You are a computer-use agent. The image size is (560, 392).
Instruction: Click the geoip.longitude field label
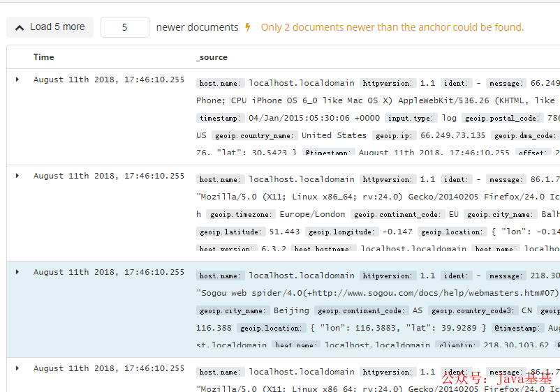[x=341, y=232]
